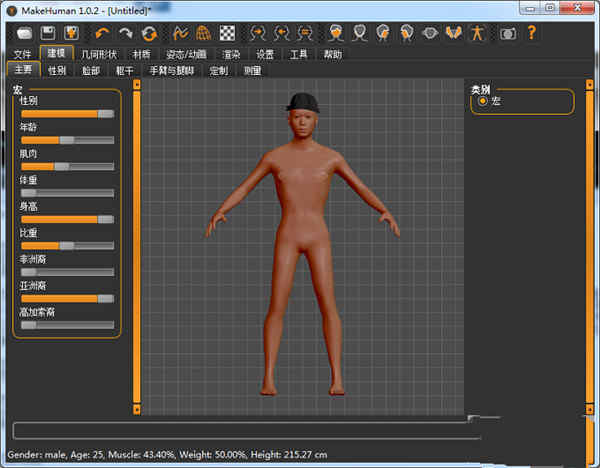Open the 文件 menu tab
600x468 pixels.
pyautogui.click(x=24, y=54)
